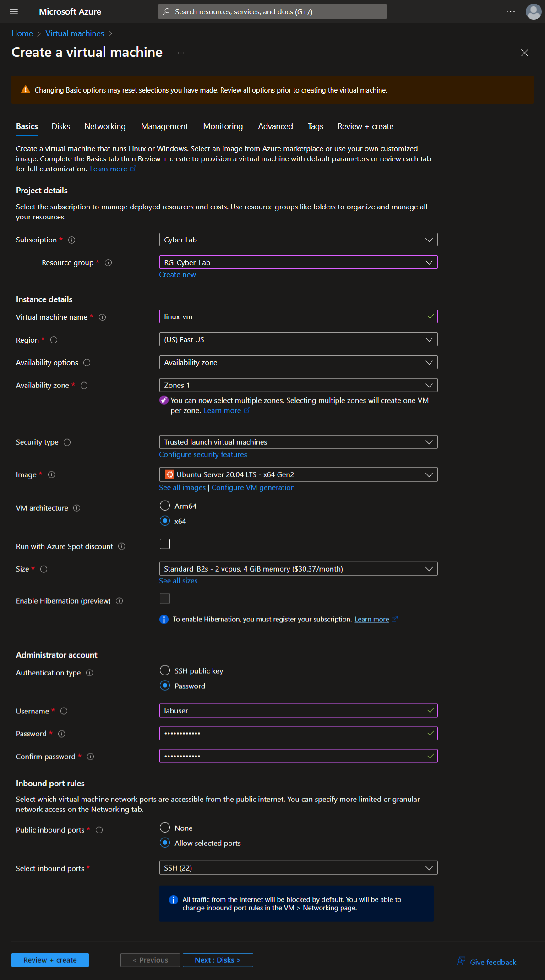This screenshot has height=980, width=545.
Task: Click the ellipsis next to the page title
Action: (181, 53)
